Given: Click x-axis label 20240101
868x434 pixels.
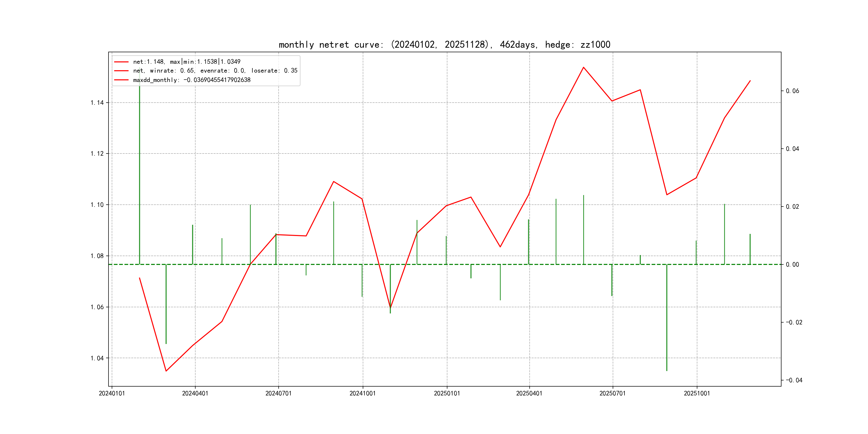Looking at the screenshot, I should tap(112, 393).
